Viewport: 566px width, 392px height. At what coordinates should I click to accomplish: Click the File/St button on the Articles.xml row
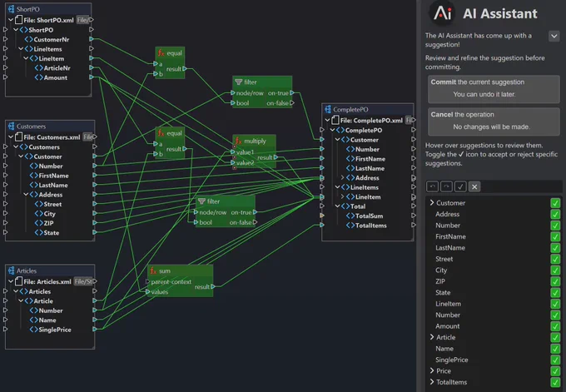tap(84, 281)
